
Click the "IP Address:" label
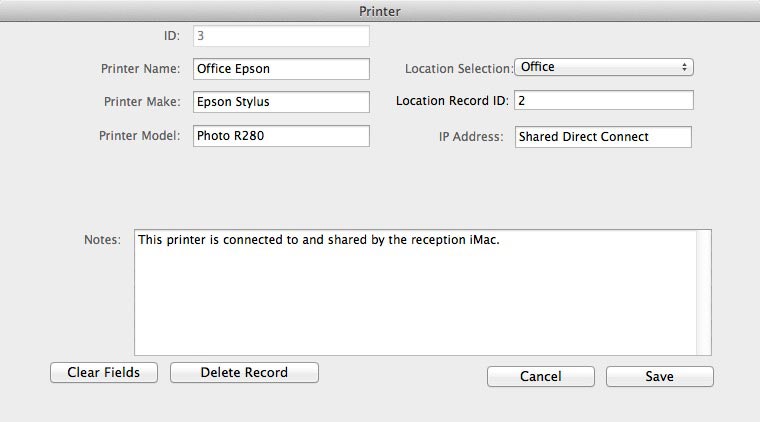pyautogui.click(x=470, y=136)
